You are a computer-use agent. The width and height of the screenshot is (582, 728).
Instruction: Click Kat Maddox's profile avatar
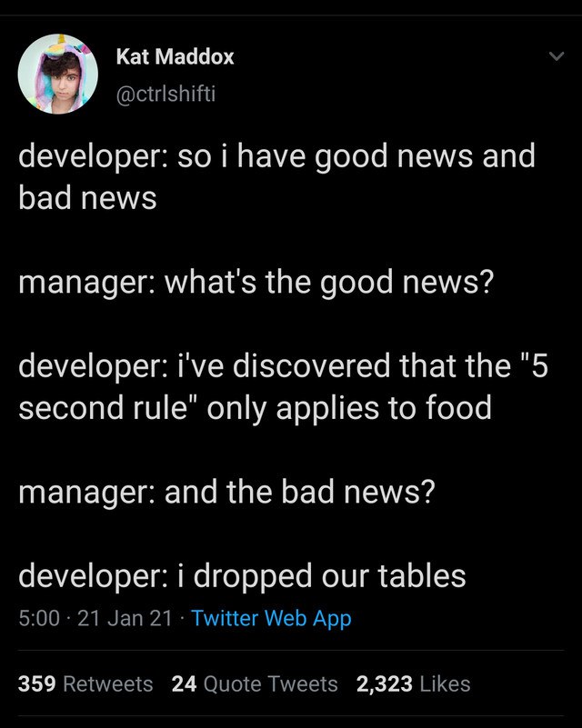tap(58, 75)
